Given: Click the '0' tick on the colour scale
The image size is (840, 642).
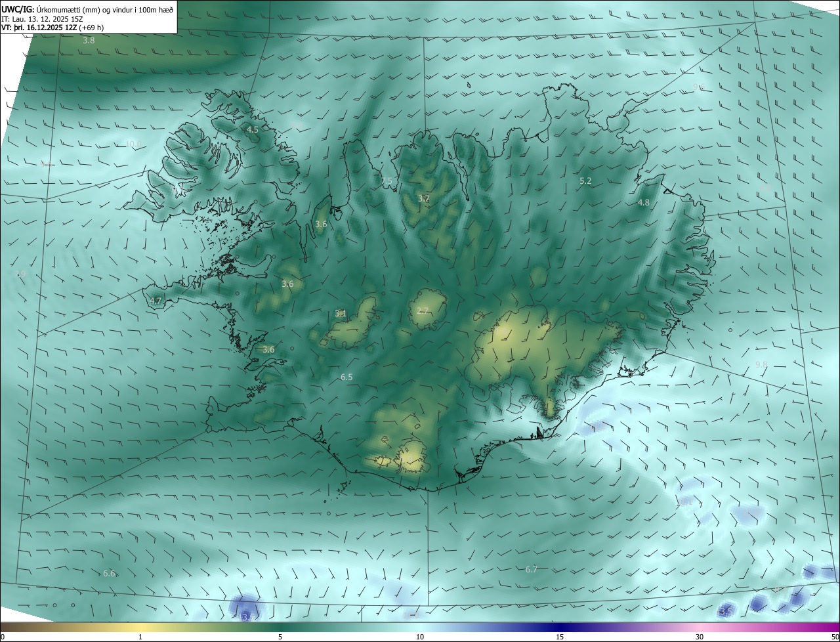Looking at the screenshot, I should (3, 637).
